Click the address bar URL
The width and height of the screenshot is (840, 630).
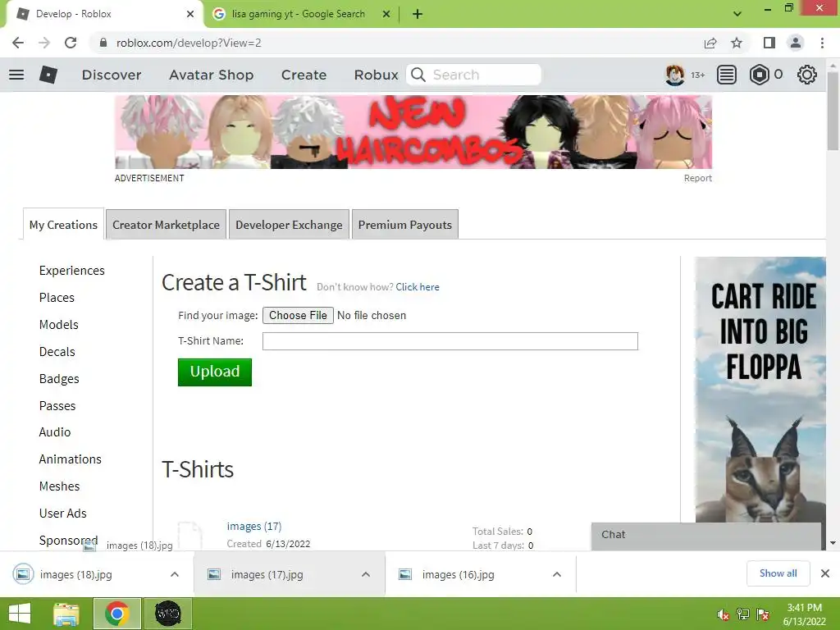(x=189, y=43)
